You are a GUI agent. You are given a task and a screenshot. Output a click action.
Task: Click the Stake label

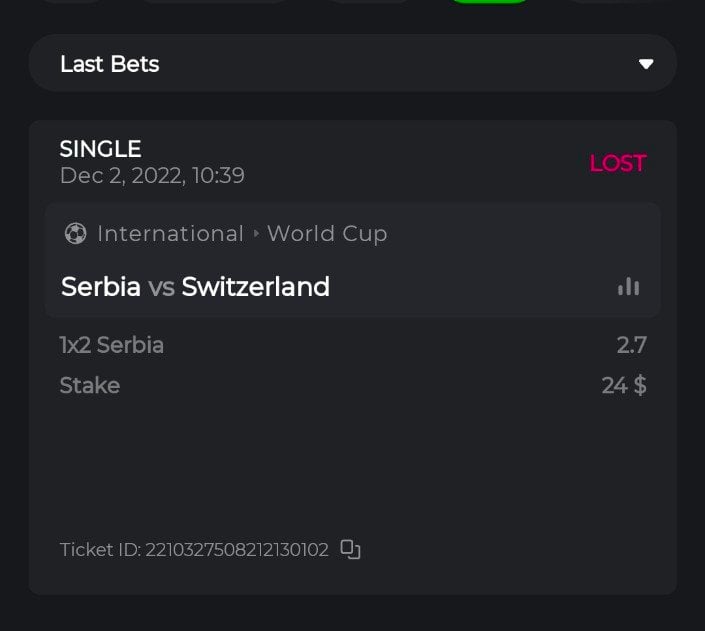click(90, 385)
